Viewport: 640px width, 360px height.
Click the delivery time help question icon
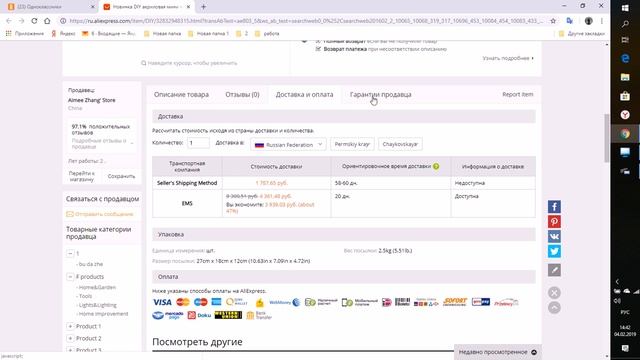[x=436, y=167]
